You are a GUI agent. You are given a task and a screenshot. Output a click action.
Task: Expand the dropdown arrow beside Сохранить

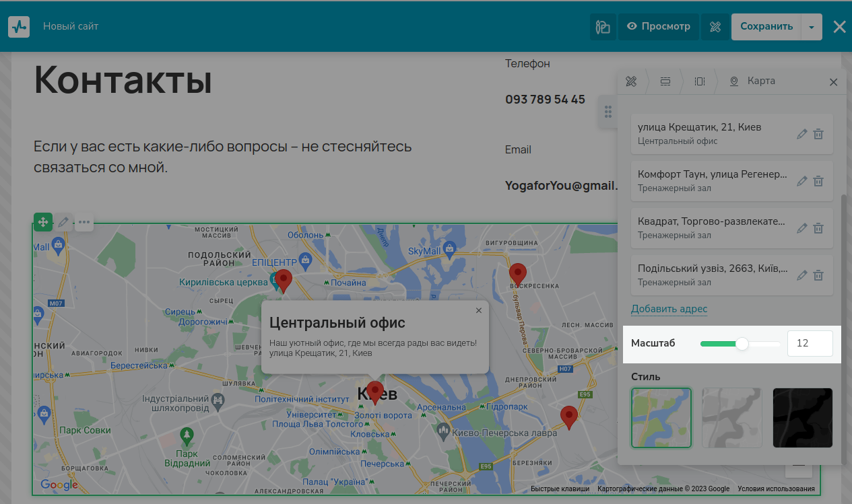click(x=812, y=27)
